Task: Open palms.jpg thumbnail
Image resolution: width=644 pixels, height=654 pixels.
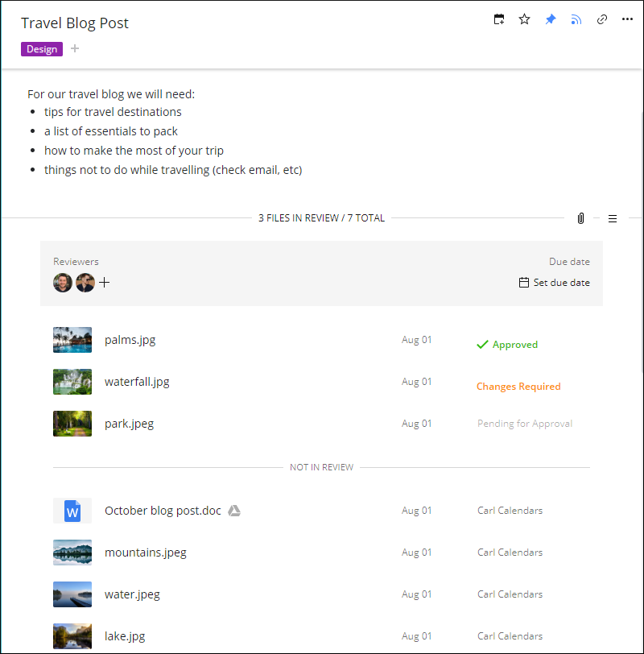Action: click(72, 340)
